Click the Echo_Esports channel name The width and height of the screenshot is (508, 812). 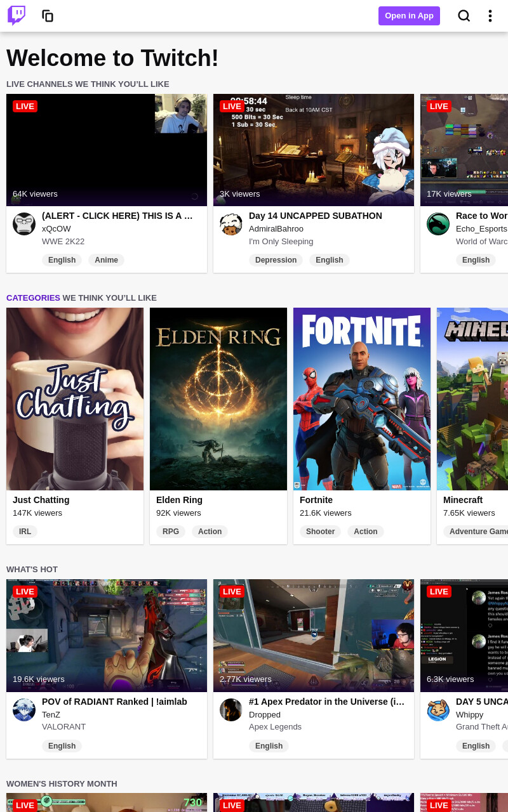[482, 229]
